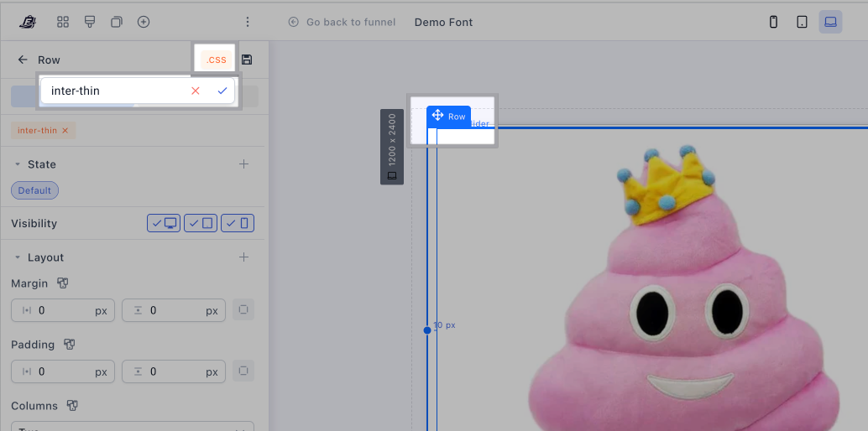This screenshot has width=868, height=431.
Task: Open the three-dot more options menu
Action: coord(248,22)
